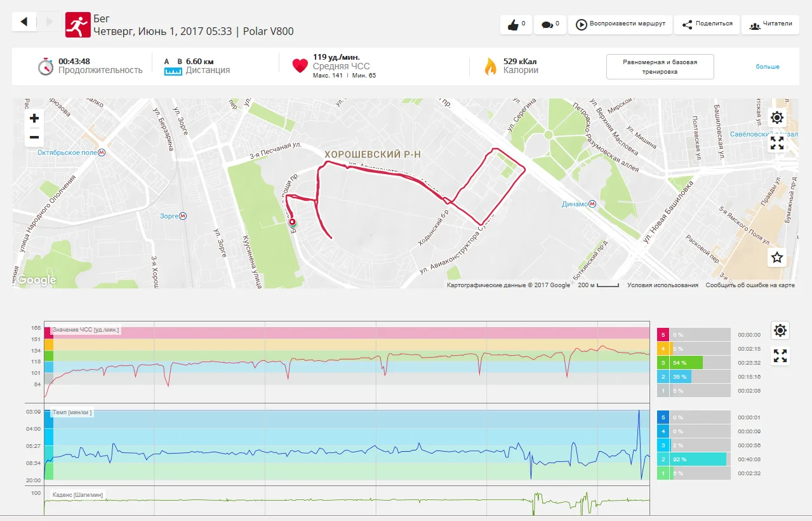Viewport: 812px width, 521px height.
Task: Click Октябрьское поле metro marker
Action: 102,152
